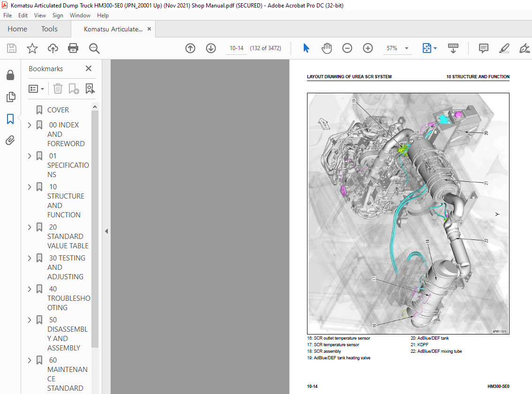Viewport: 532px width, 394px height.
Task: Activate the Hand pan tool
Action: pos(326,48)
